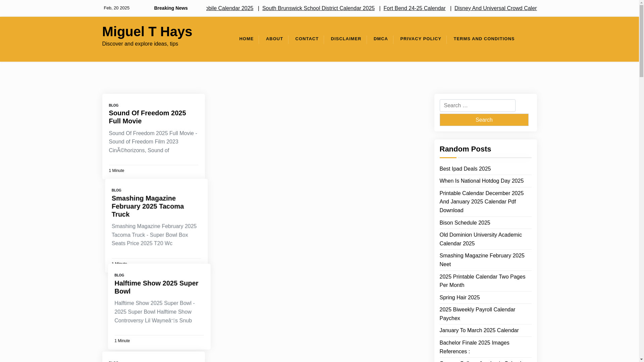Open Smashing Magazine February 2025 Tacoma Truck post

pos(148,206)
